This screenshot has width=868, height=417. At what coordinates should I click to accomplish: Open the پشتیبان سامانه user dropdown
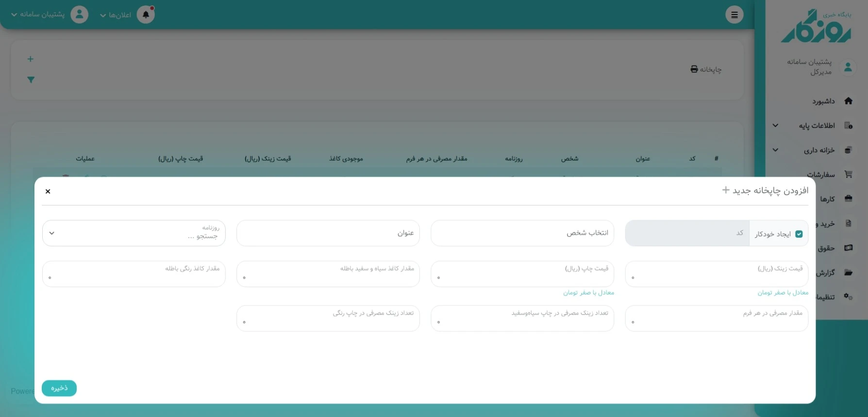pos(38,15)
